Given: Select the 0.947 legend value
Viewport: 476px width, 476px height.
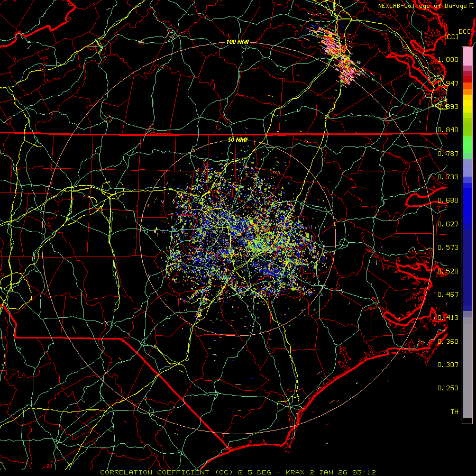Looking at the screenshot, I should (448, 83).
